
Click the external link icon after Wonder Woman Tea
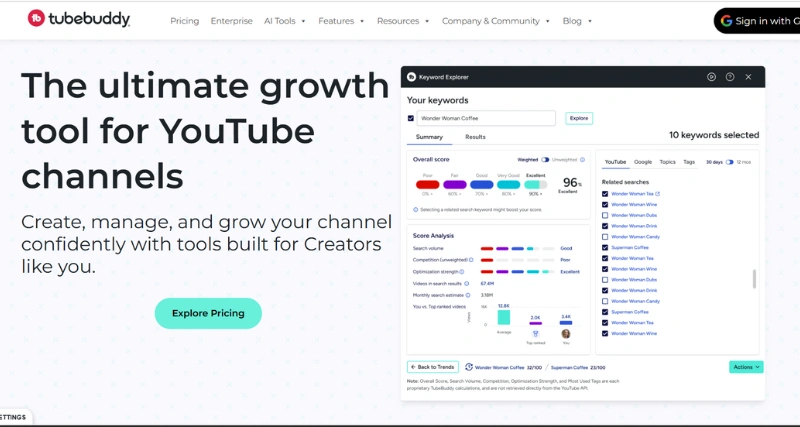click(x=658, y=194)
